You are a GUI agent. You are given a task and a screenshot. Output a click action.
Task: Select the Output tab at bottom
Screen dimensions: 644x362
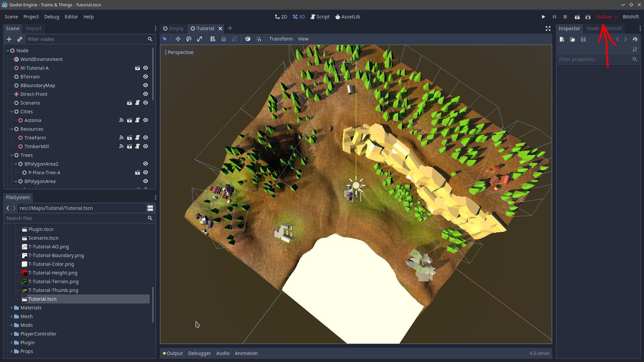pos(174,353)
